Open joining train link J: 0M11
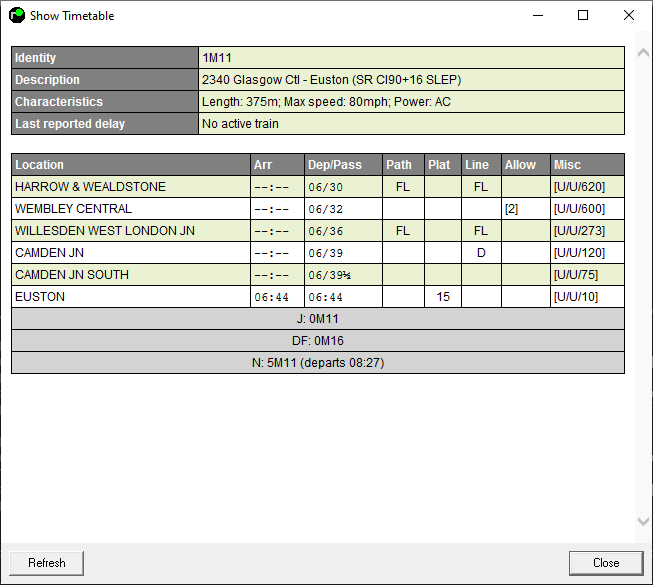The width and height of the screenshot is (653, 585). coord(318,319)
